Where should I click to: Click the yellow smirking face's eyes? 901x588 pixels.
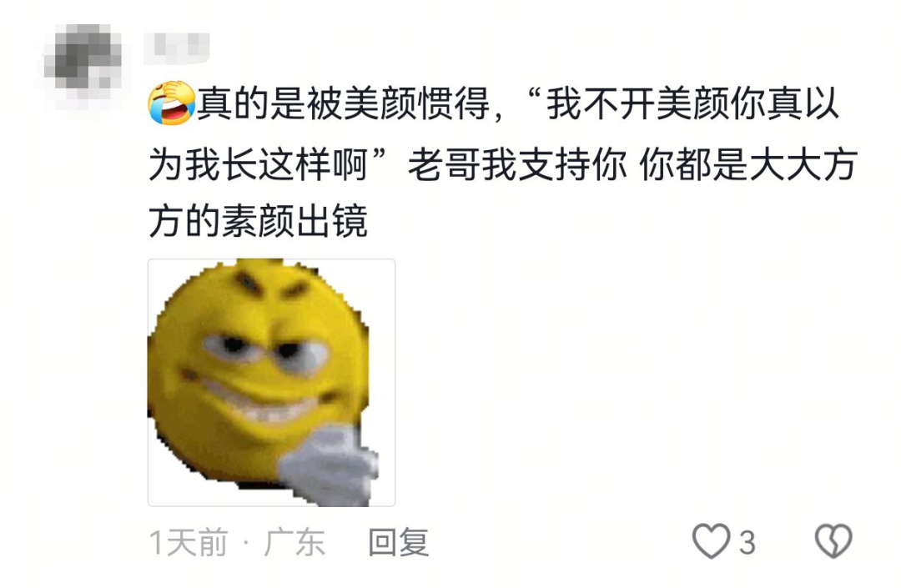pyautogui.click(x=264, y=349)
